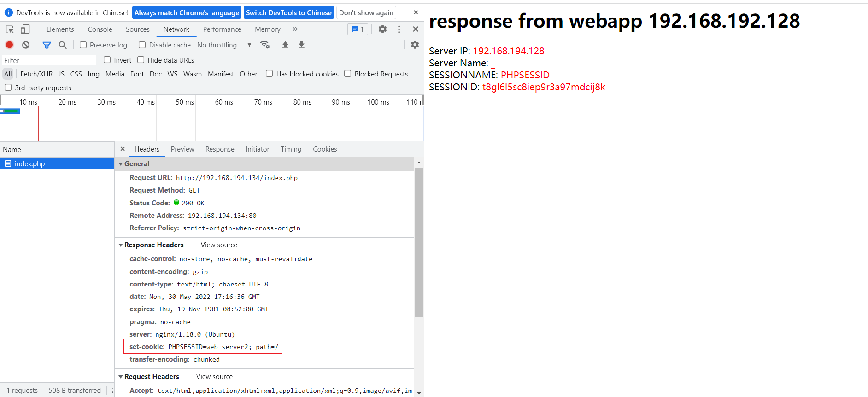
Task: Switch to the Console tab
Action: 100,29
